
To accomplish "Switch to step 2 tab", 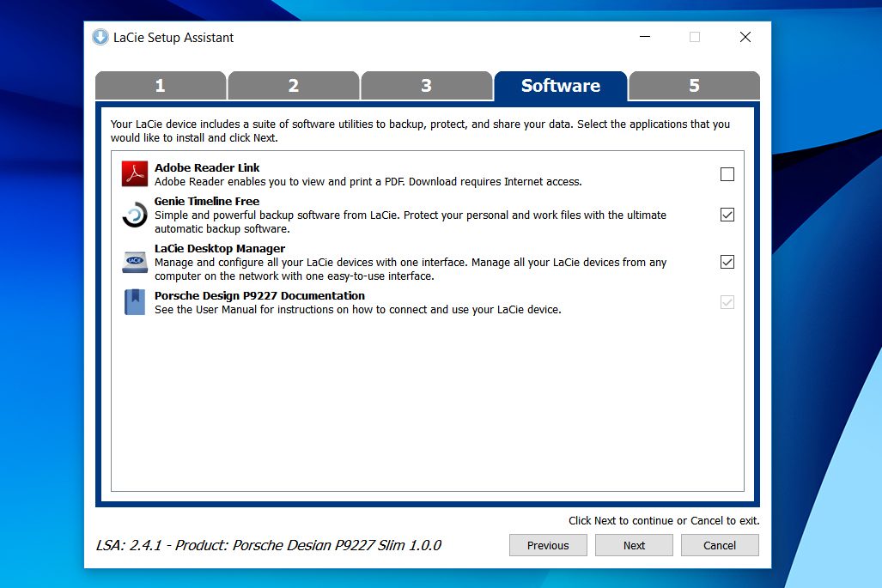I will 294,86.
